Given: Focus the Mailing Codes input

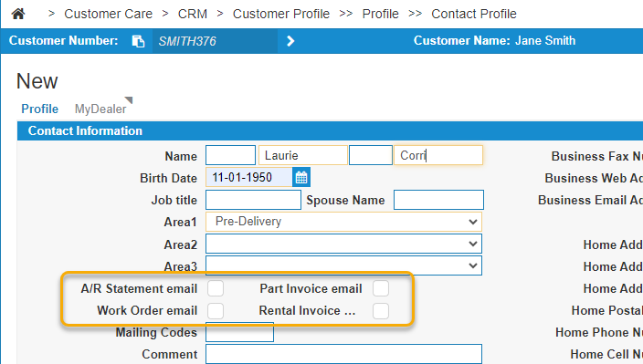Looking at the screenshot, I should (240, 332).
